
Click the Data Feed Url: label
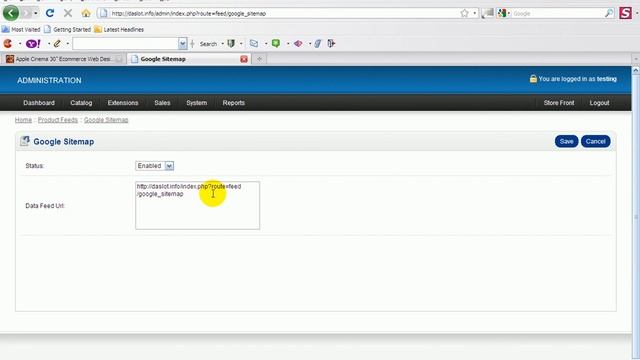click(45, 206)
